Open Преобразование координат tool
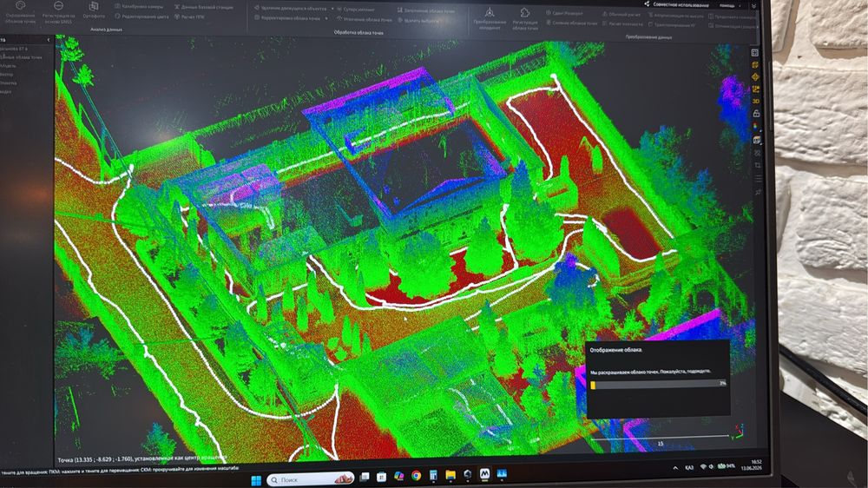Screen dimensions: 868x488 click(490, 18)
